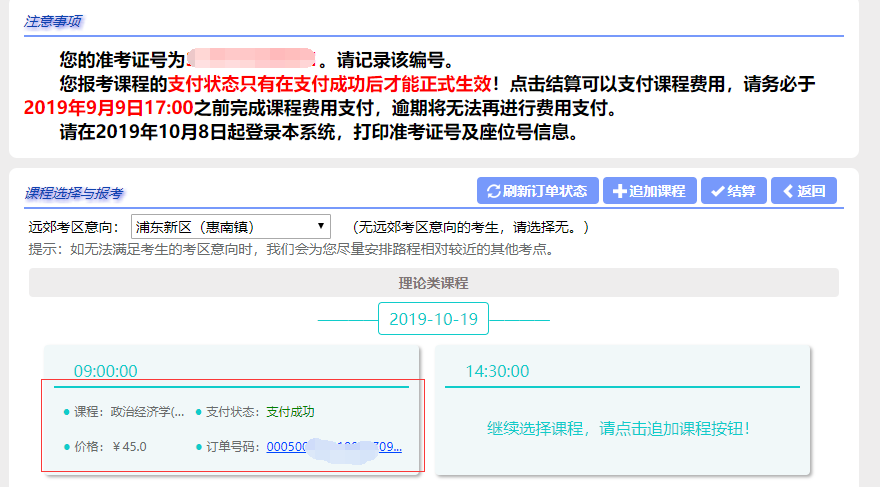The image size is (880, 487).
Task: Select the 2019-10-19 date badge
Action: [x=433, y=319]
